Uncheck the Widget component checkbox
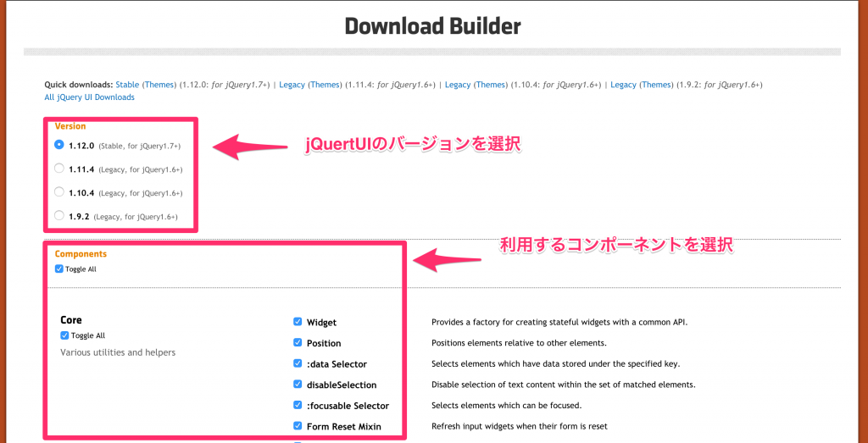 point(298,321)
